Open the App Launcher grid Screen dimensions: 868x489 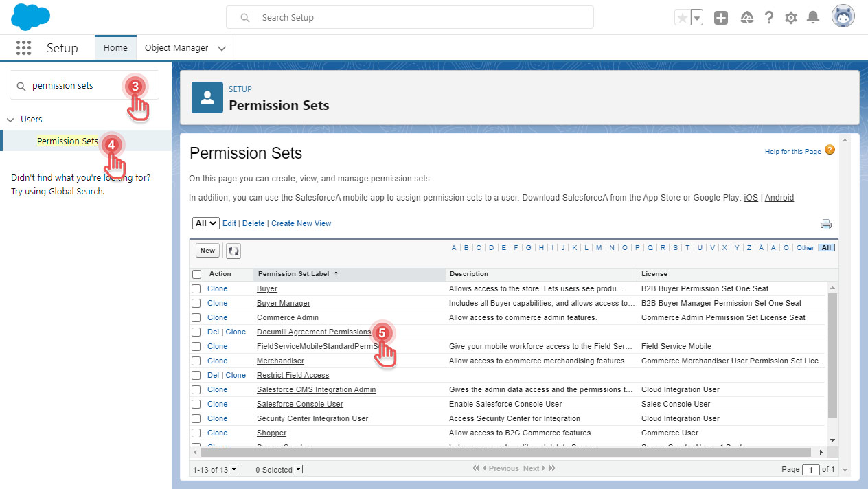coord(23,47)
